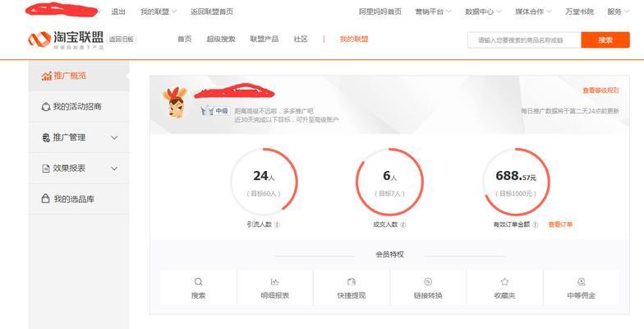Open 我的选品库 sidebar item
The height and width of the screenshot is (329, 644).
[x=79, y=199]
